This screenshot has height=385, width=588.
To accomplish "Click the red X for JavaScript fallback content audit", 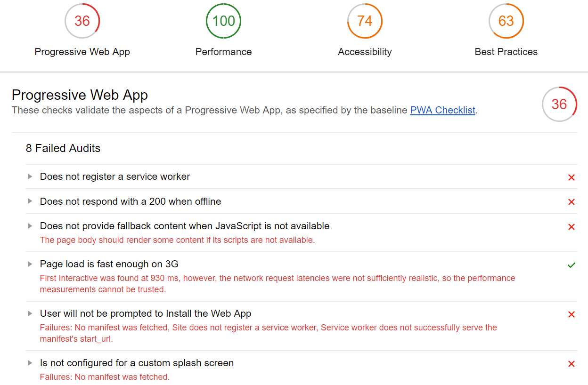I will [571, 227].
